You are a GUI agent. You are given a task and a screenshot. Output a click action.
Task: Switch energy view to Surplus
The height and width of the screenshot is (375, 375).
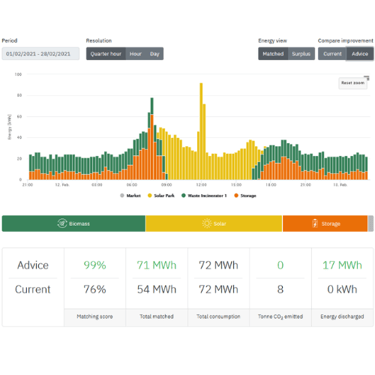pos(301,54)
